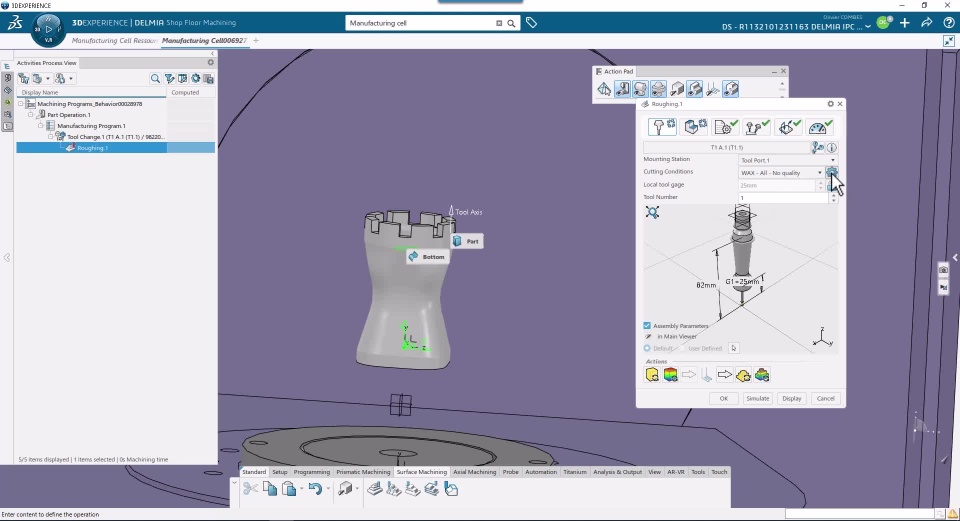This screenshot has height=521, width=960.
Task: Click OK in Roughing.1 dialog
Action: point(724,399)
